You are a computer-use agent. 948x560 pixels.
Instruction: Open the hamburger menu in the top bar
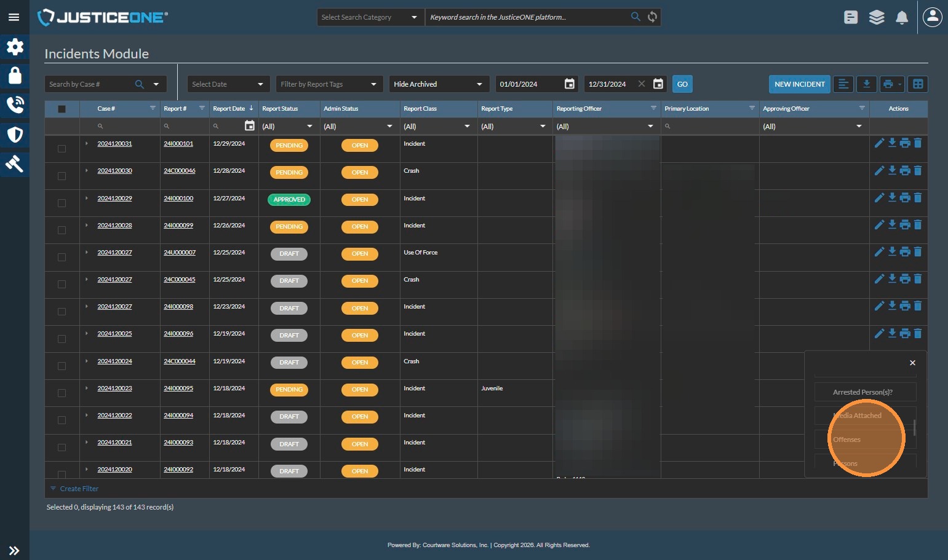[14, 17]
